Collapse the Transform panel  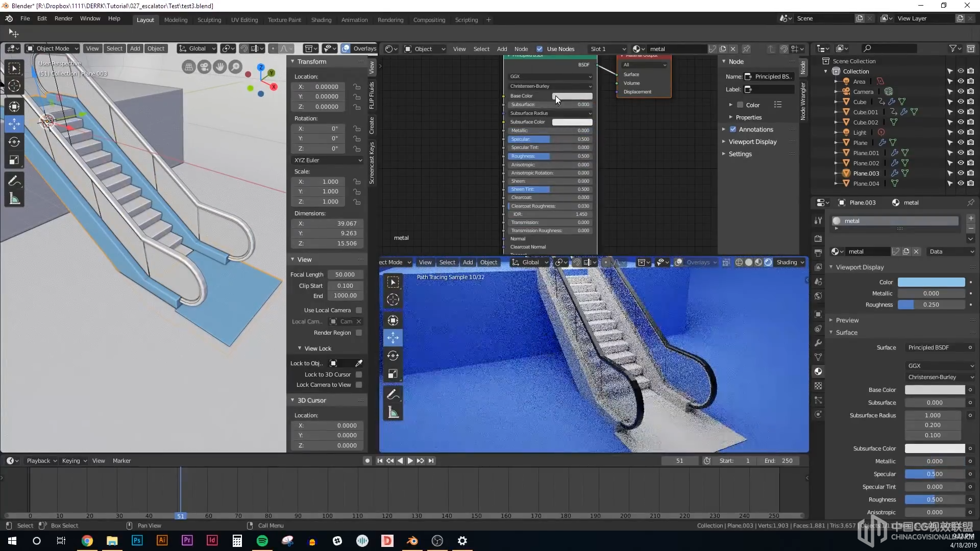tap(312, 62)
